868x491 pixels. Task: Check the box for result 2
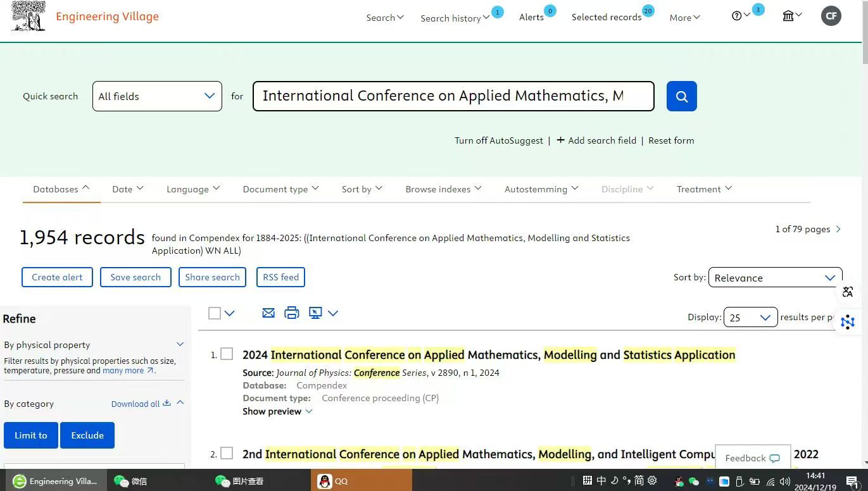point(227,454)
